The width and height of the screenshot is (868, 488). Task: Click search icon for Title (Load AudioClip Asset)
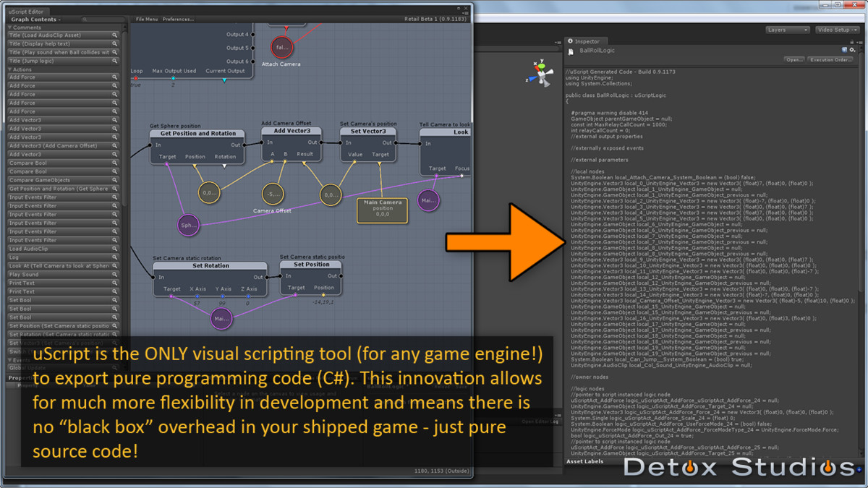114,35
